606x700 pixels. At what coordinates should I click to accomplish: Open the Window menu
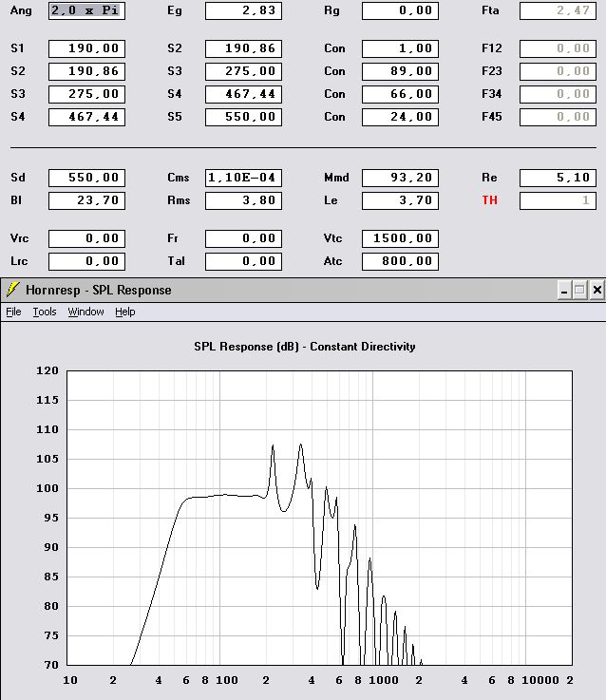[x=85, y=312]
